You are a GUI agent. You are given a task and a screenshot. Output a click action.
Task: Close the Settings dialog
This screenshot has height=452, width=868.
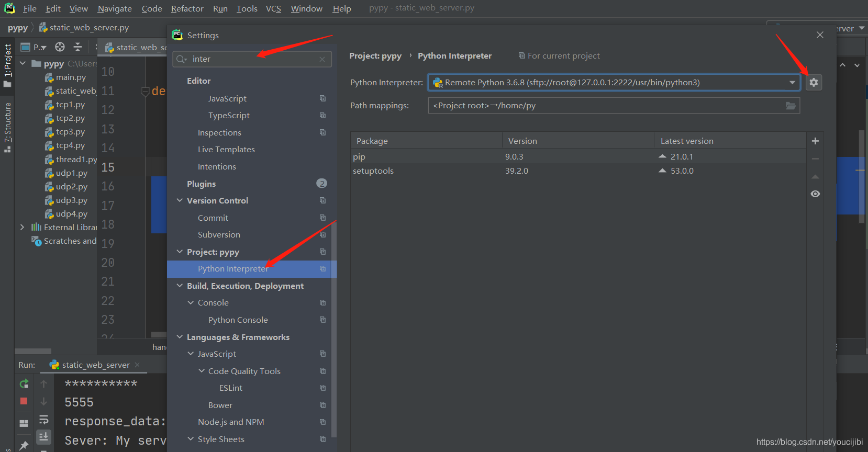click(x=820, y=35)
